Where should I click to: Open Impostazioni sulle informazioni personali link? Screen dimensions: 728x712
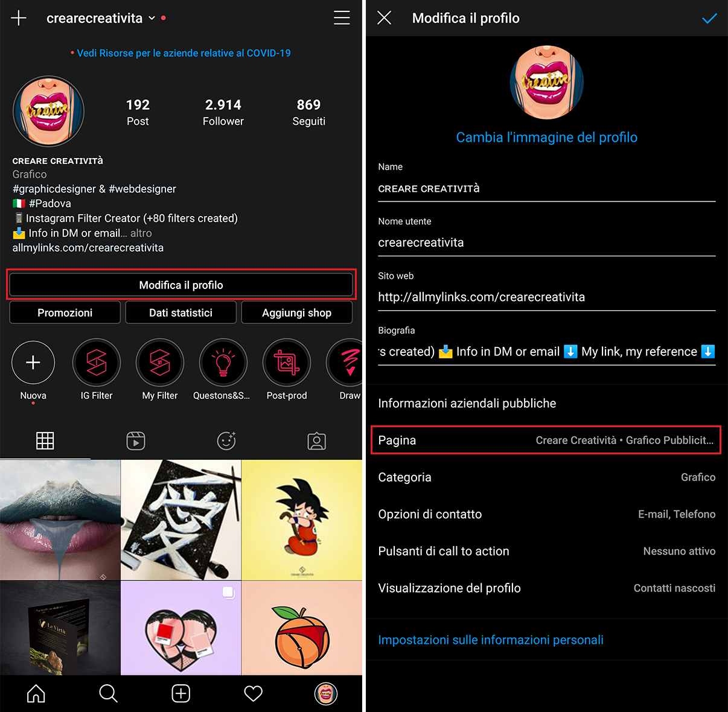point(491,640)
